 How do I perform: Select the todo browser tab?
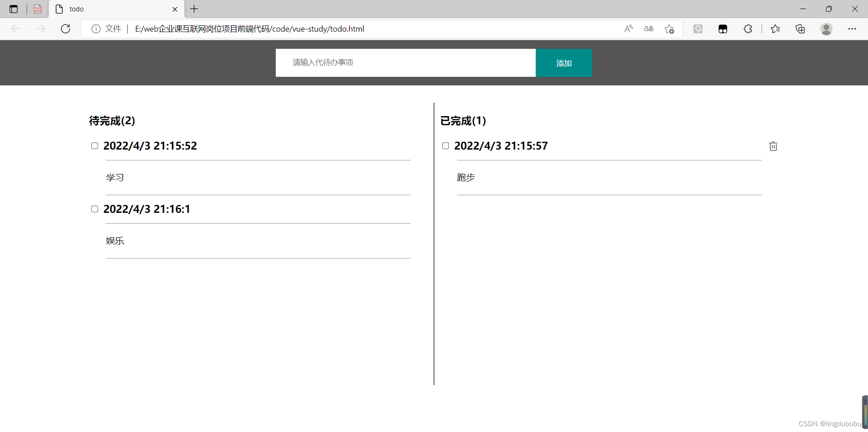coord(117,9)
